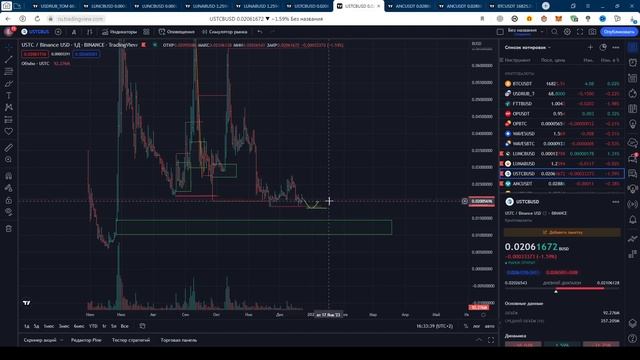Image resolution: width=640 pixels, height=360 pixels.
Task: Open the patterns tool in left toolbar
Action: coord(9,107)
